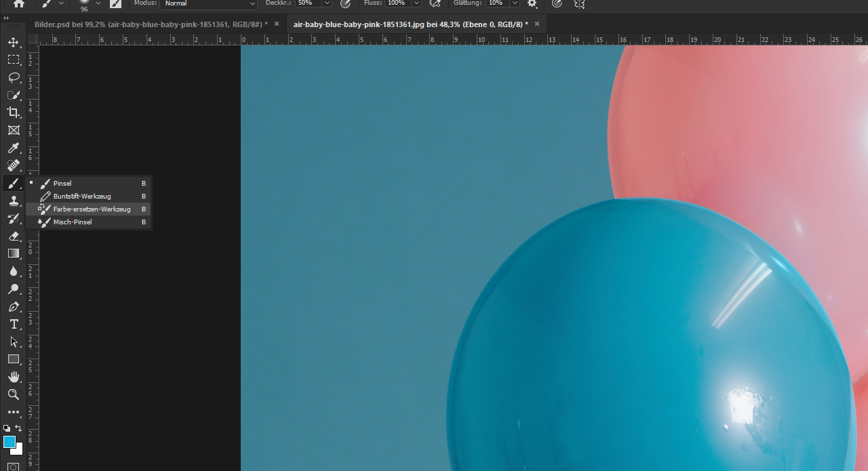868x471 pixels.
Task: Select the Gradient tool
Action: tap(14, 253)
